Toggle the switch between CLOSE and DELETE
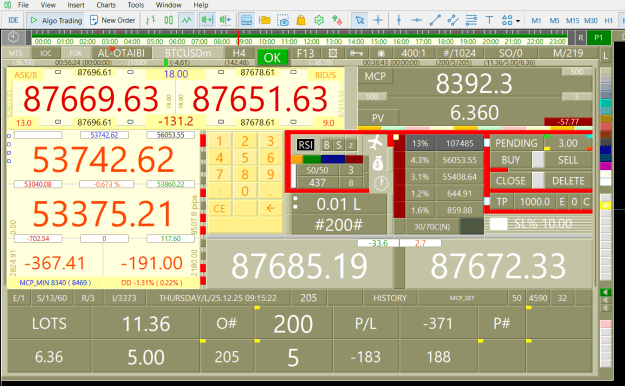This screenshot has height=386, width=625. point(538,181)
